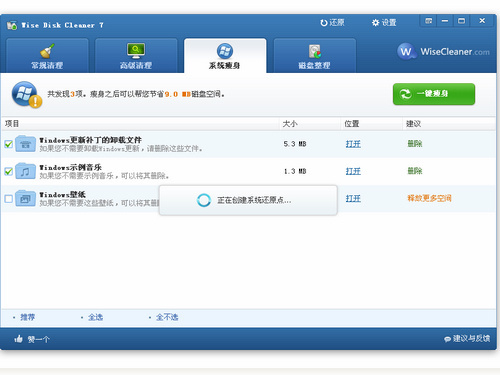The image size is (500, 375).
Task: Click the 大小 column header
Action: 290,124
